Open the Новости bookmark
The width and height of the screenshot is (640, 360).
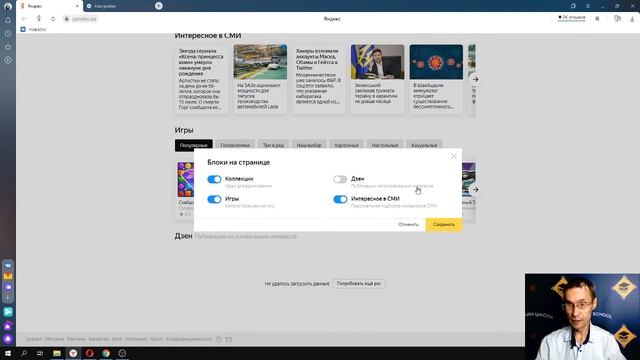tap(33, 29)
